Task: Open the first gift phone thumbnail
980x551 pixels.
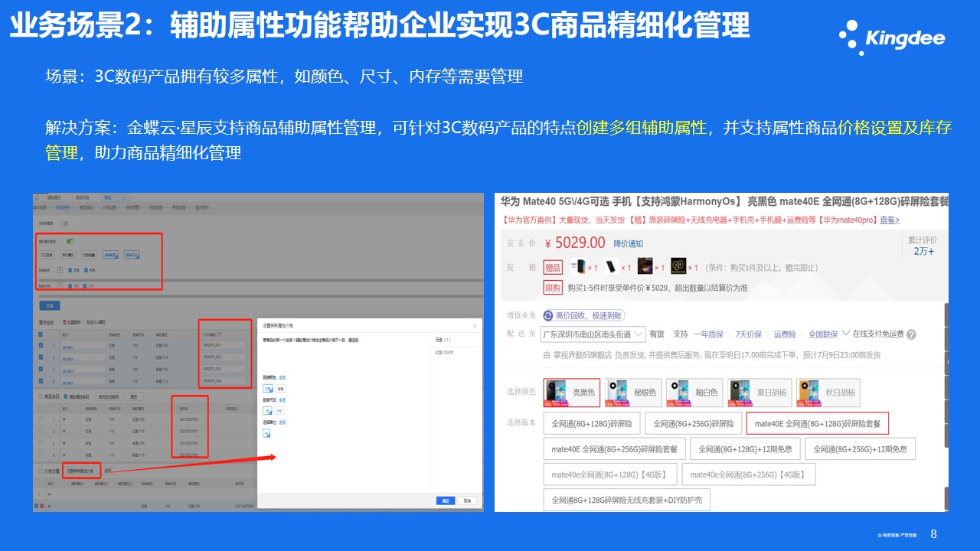Action: (x=577, y=267)
